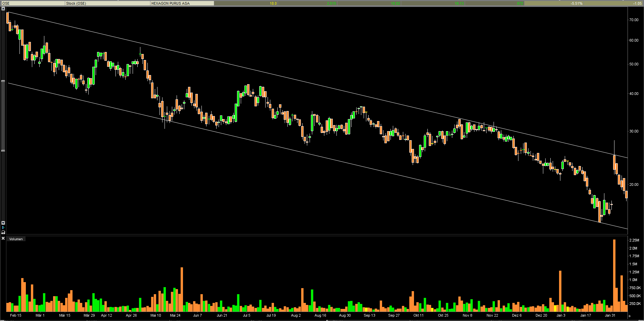Screen dimensions: 644x321
Task: Click the 872 size cell
Action: pos(495,3)
